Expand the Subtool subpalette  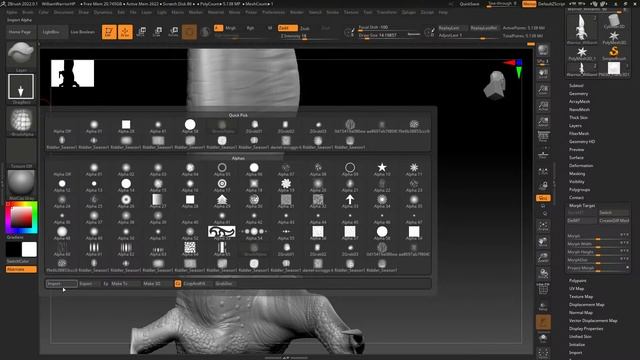[576, 86]
